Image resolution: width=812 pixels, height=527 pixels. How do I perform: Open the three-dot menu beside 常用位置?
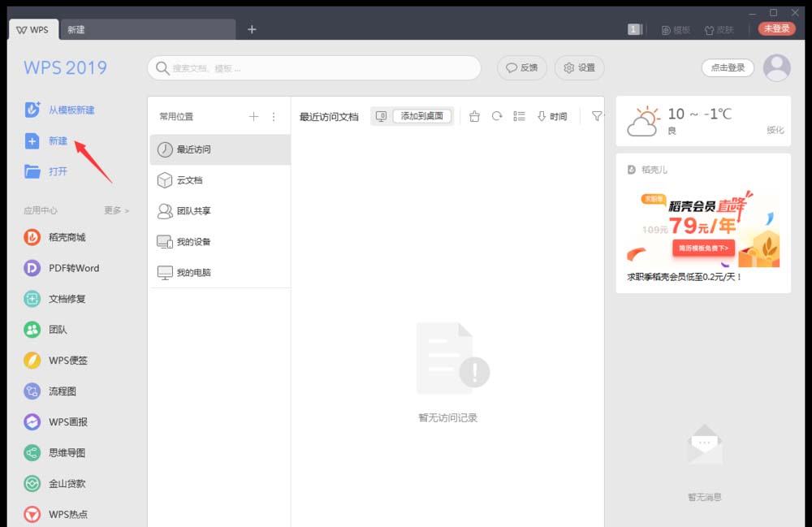pyautogui.click(x=274, y=116)
